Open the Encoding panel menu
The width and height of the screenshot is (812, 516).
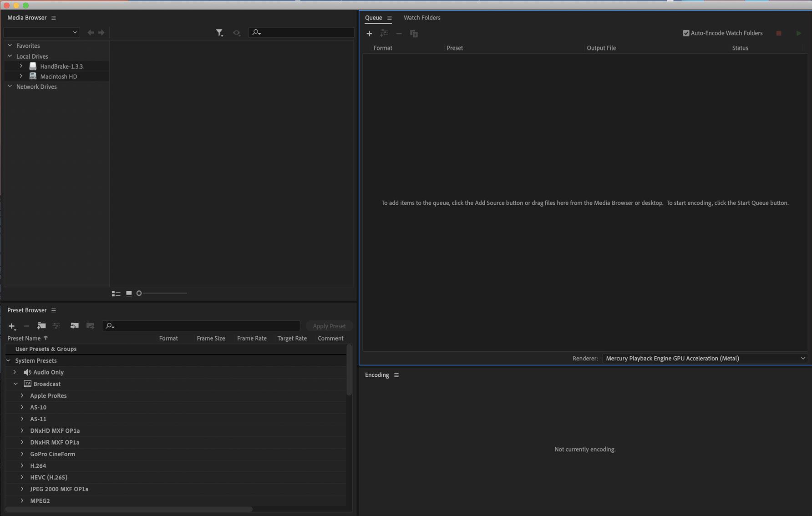pyautogui.click(x=396, y=375)
